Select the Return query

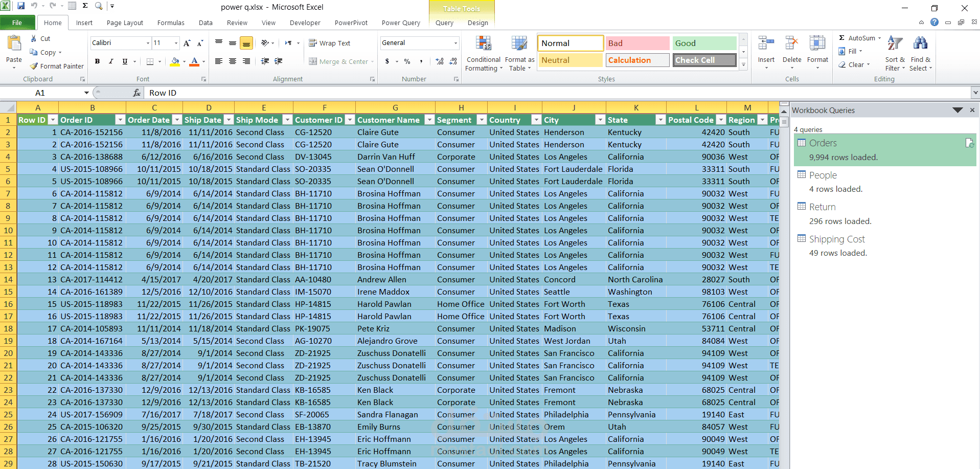[x=885, y=214]
